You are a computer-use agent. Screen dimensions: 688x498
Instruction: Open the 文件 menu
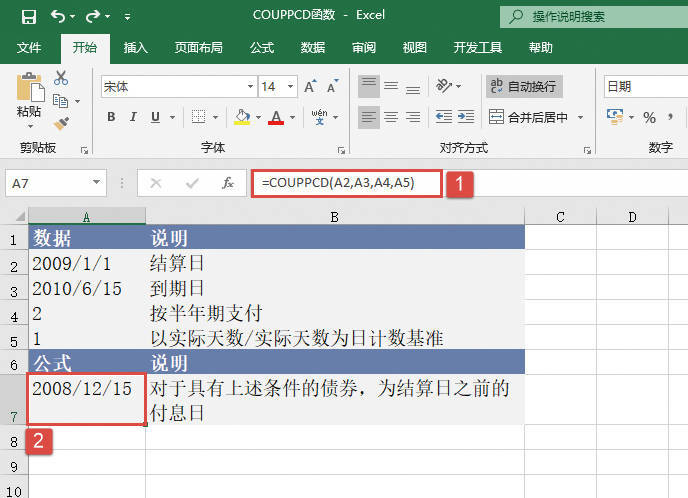click(x=29, y=48)
